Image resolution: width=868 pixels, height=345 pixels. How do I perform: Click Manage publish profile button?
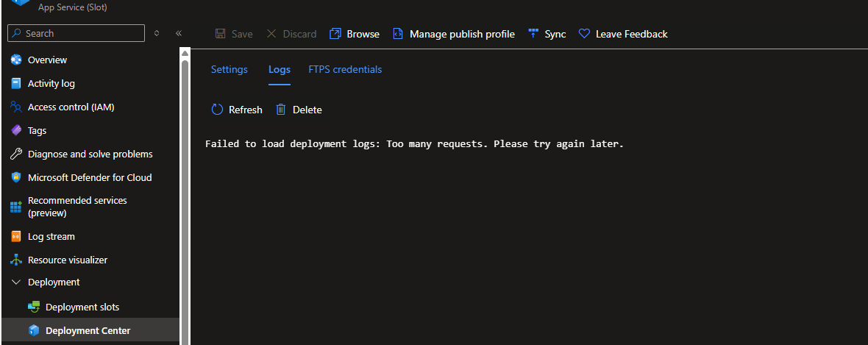462,34
